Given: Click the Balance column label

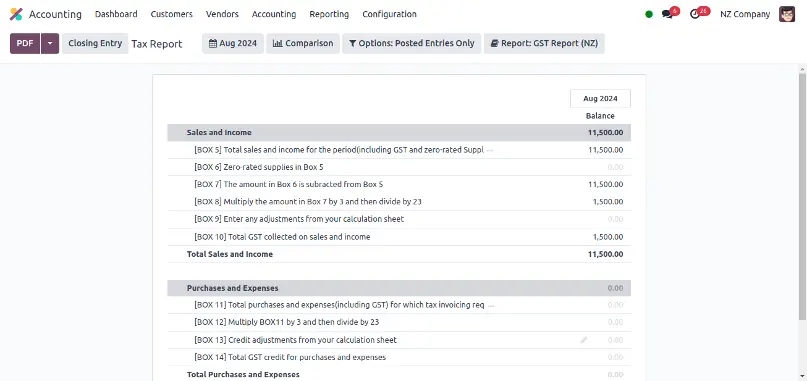Looking at the screenshot, I should pos(600,116).
